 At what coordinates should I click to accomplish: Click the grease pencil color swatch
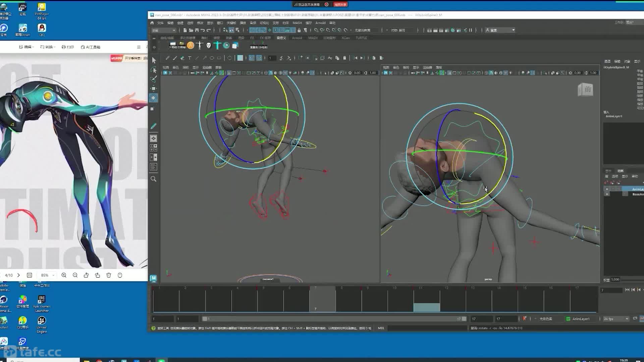(x=240, y=58)
